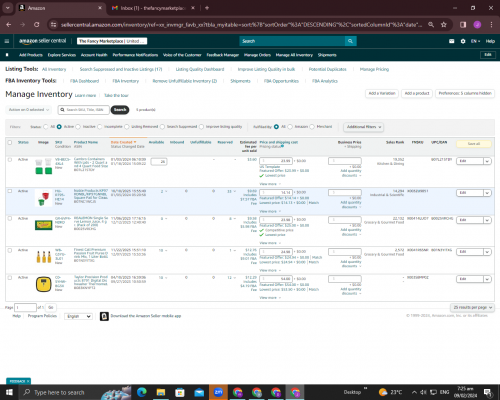500x400 pixels.
Task: Click the Cambro Containers product thumbnail
Action: click(x=44, y=166)
